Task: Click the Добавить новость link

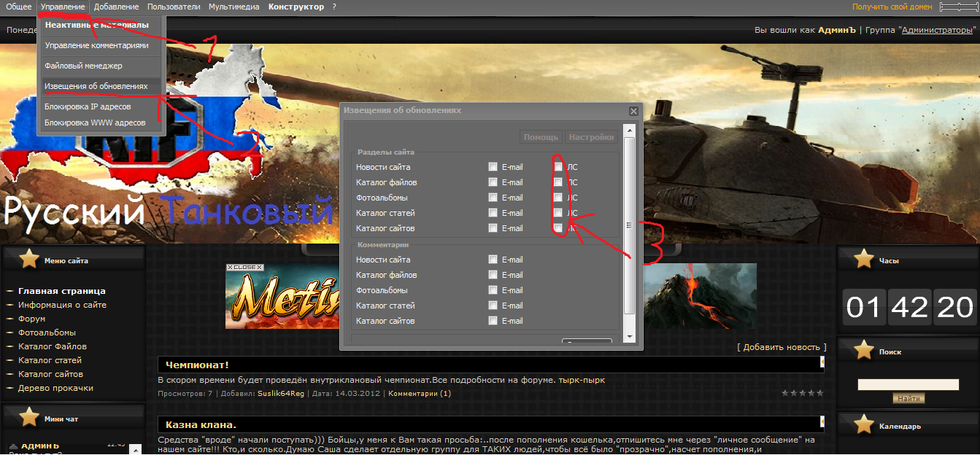Action: pos(782,347)
